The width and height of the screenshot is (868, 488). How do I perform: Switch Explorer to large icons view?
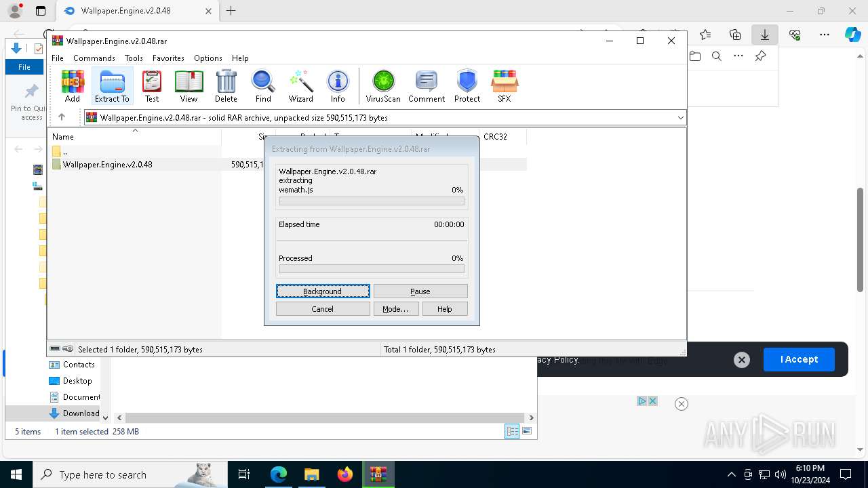click(527, 431)
